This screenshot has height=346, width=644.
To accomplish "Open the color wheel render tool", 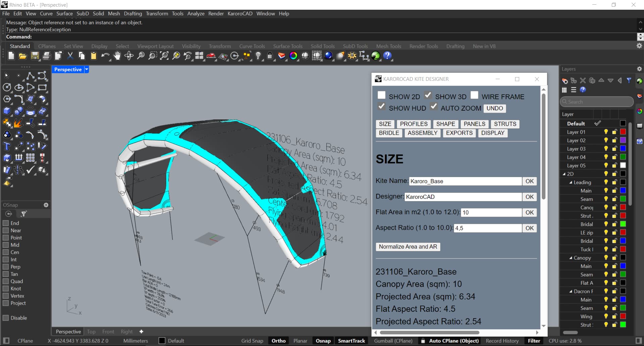I will click(x=294, y=56).
